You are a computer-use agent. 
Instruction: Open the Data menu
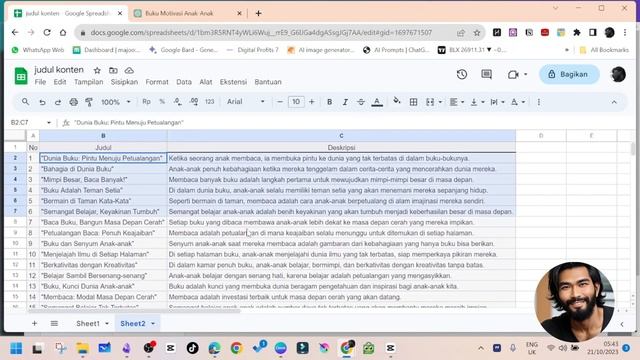pos(184,82)
